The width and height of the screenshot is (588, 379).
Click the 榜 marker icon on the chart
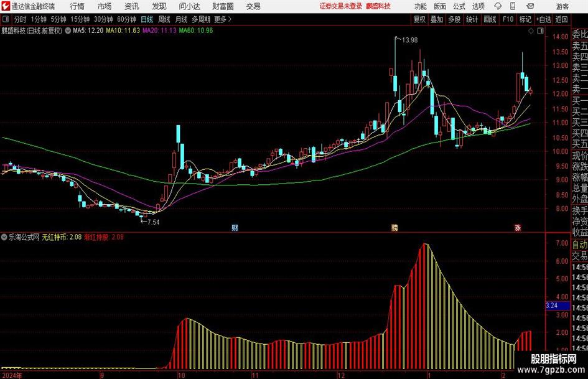394,228
